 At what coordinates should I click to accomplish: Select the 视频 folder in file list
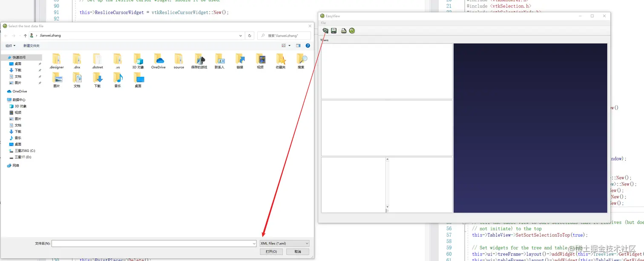[260, 61]
